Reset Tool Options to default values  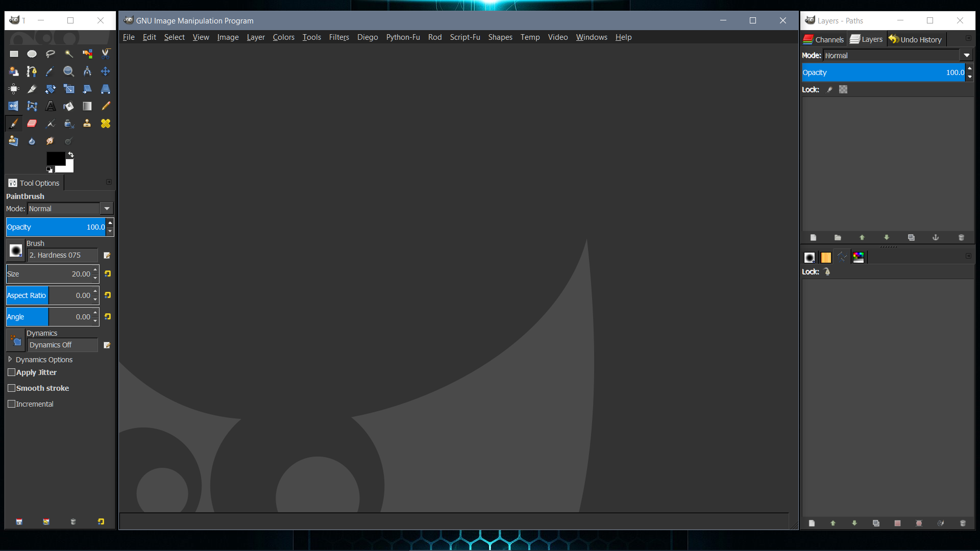(x=101, y=521)
